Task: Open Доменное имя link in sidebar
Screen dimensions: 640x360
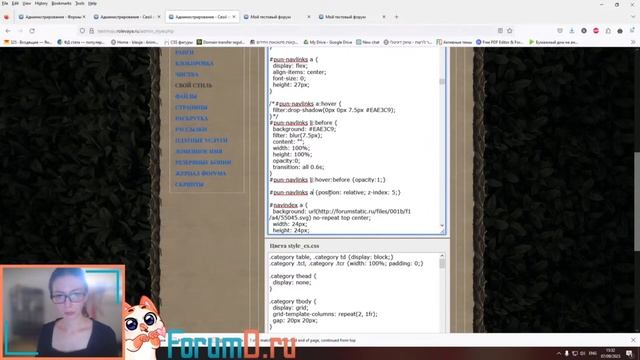Action: tap(199, 151)
